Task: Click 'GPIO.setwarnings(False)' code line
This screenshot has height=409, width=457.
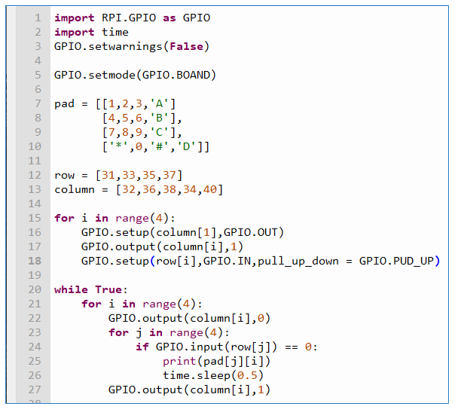Action: [132, 46]
